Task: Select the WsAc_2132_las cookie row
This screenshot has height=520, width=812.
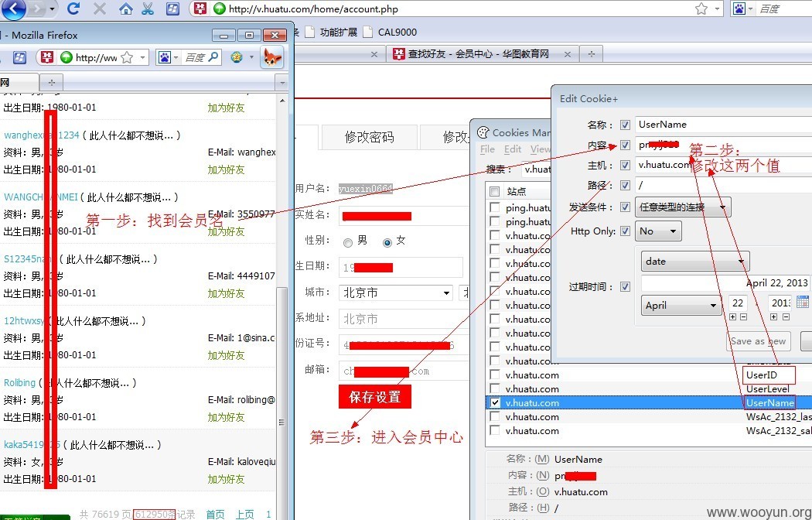Action: pos(649,416)
